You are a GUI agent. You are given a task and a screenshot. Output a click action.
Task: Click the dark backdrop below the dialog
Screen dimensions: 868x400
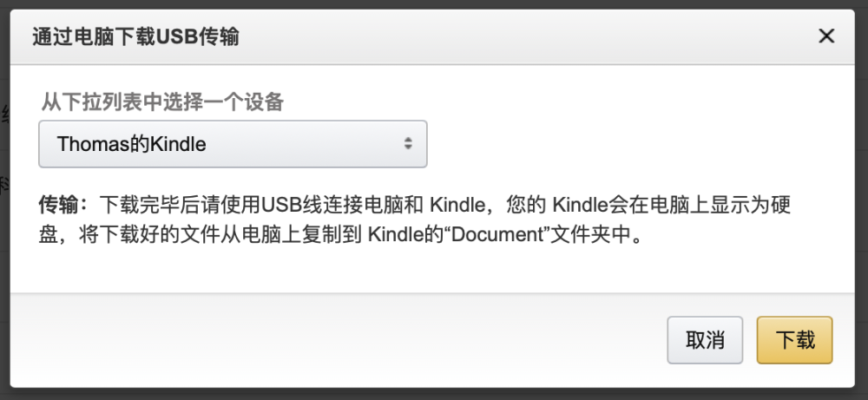[x=434, y=394]
